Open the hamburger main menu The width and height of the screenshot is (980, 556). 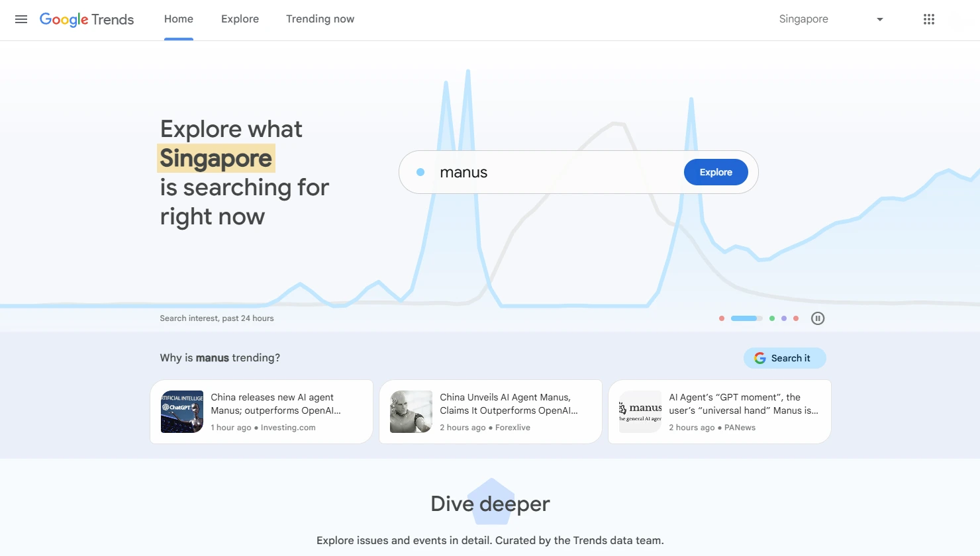21,19
